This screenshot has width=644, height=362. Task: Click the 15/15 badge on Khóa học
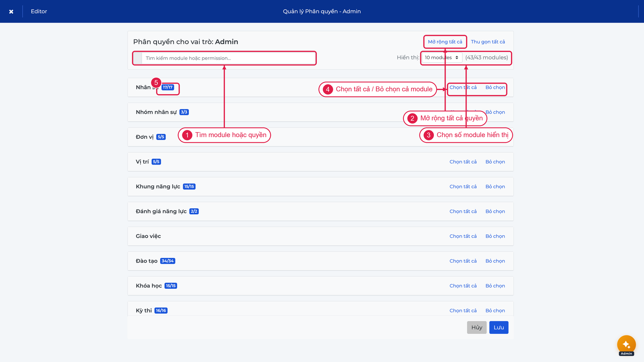click(171, 286)
